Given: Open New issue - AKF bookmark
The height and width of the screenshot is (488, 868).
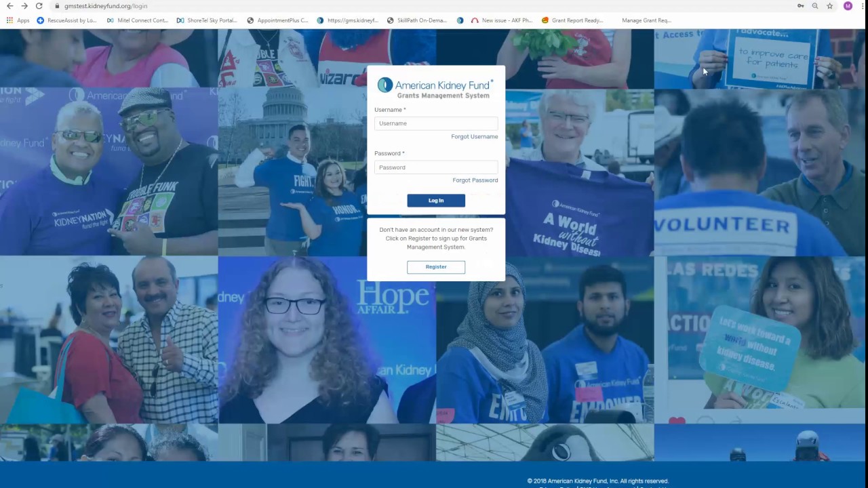Looking at the screenshot, I should 502,20.
